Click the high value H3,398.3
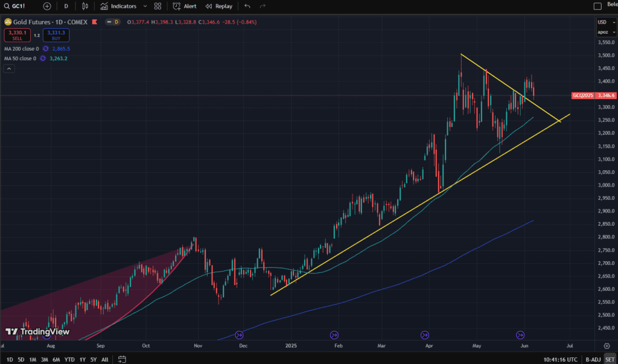This screenshot has width=618, height=364. point(161,22)
